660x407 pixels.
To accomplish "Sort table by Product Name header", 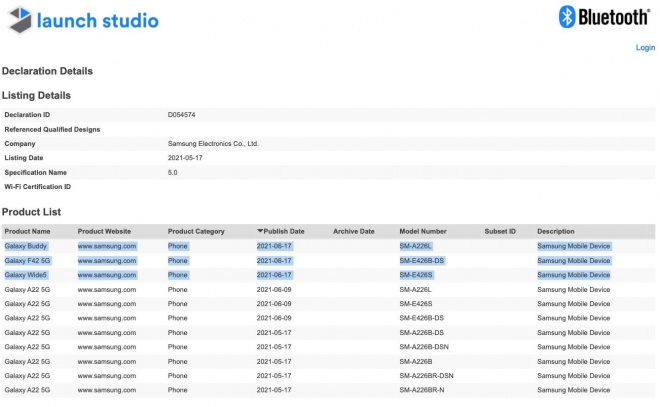I will 27,231.
